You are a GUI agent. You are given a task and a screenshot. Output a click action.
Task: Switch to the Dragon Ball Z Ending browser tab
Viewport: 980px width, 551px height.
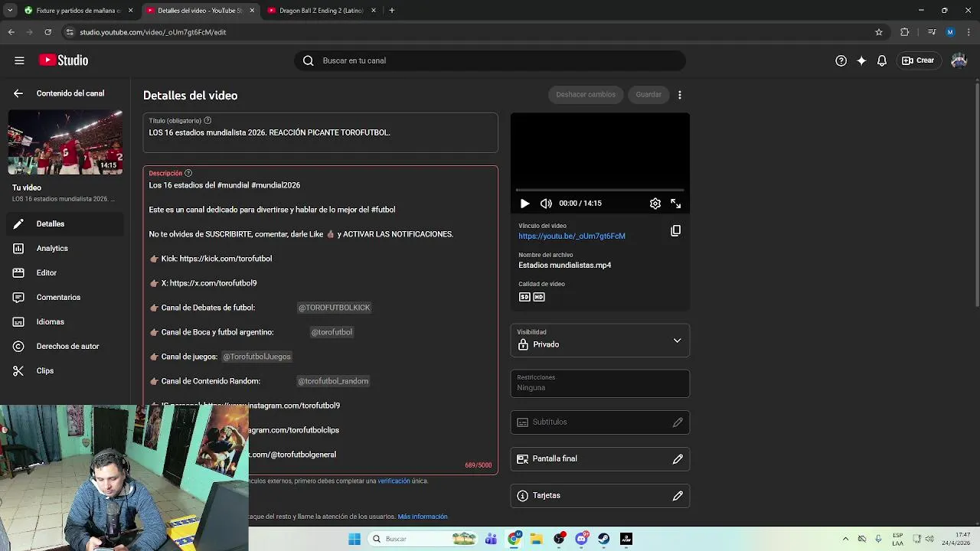coord(320,11)
